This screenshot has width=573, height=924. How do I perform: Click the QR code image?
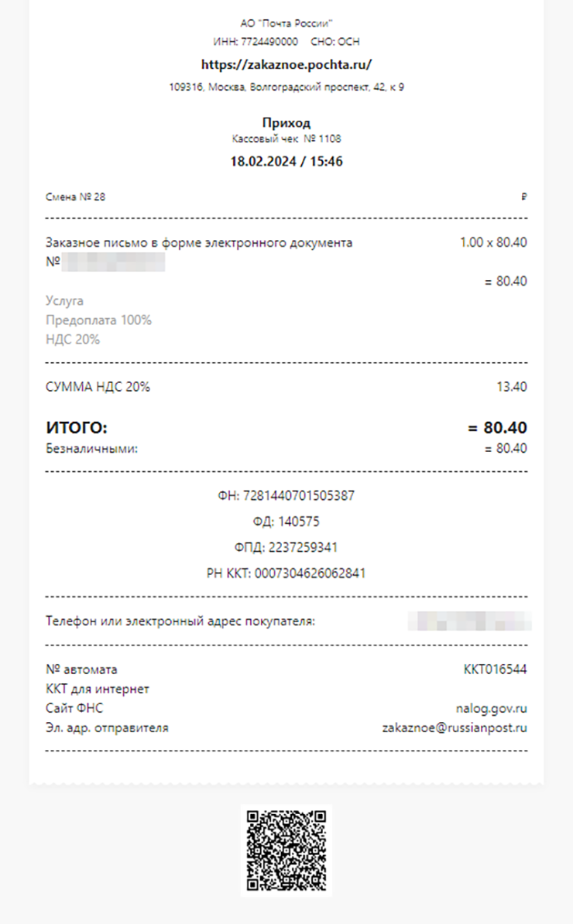pyautogui.click(x=286, y=849)
